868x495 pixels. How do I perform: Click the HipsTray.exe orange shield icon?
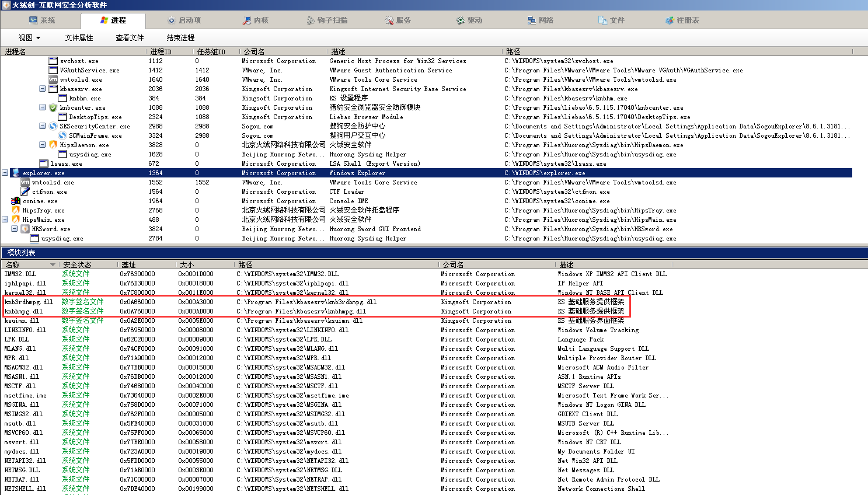coord(16,210)
